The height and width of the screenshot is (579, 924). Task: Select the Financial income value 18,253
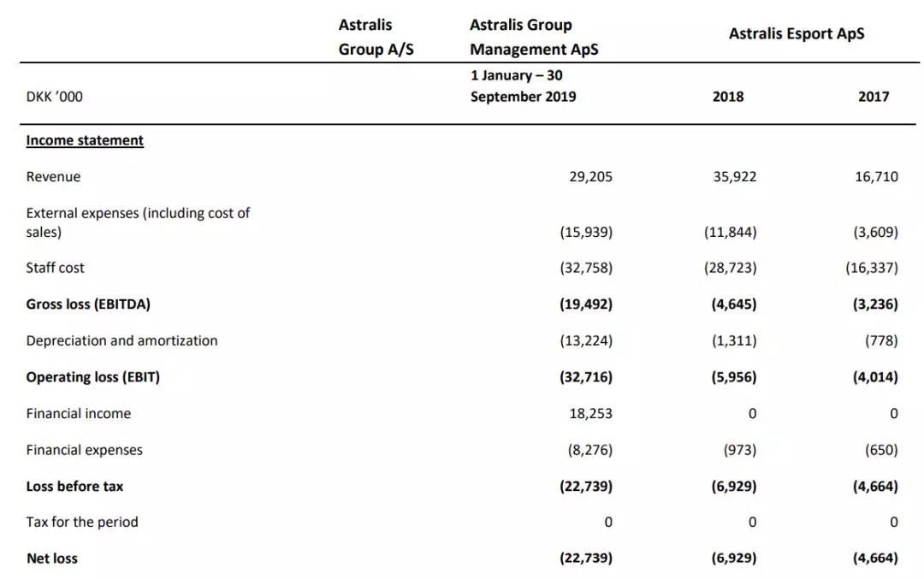click(x=590, y=413)
